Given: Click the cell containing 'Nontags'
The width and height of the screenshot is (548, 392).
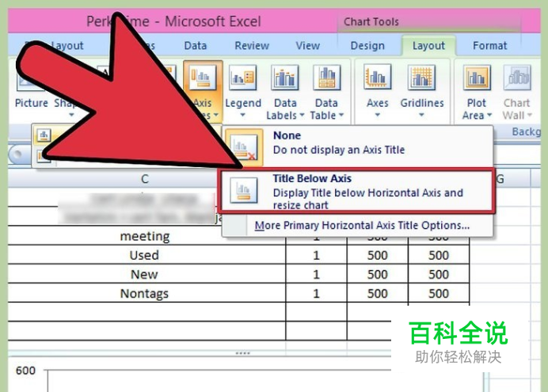Looking at the screenshot, I should (145, 294).
